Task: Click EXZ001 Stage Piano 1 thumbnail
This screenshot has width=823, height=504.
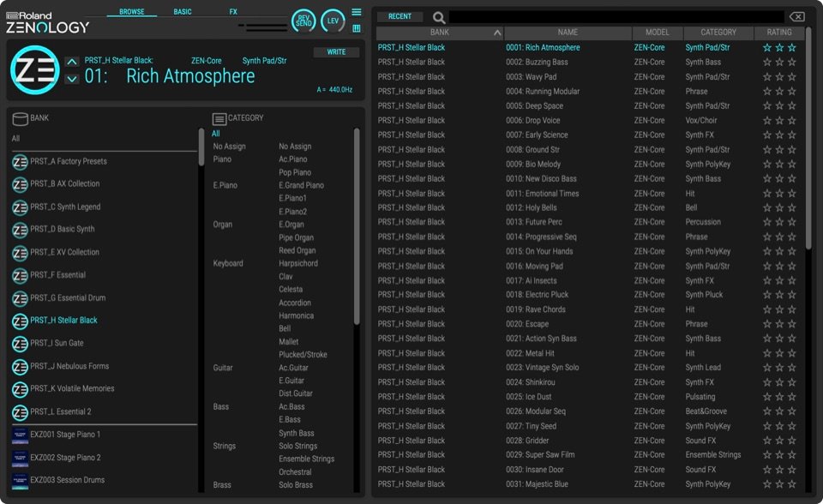Action: point(20,435)
